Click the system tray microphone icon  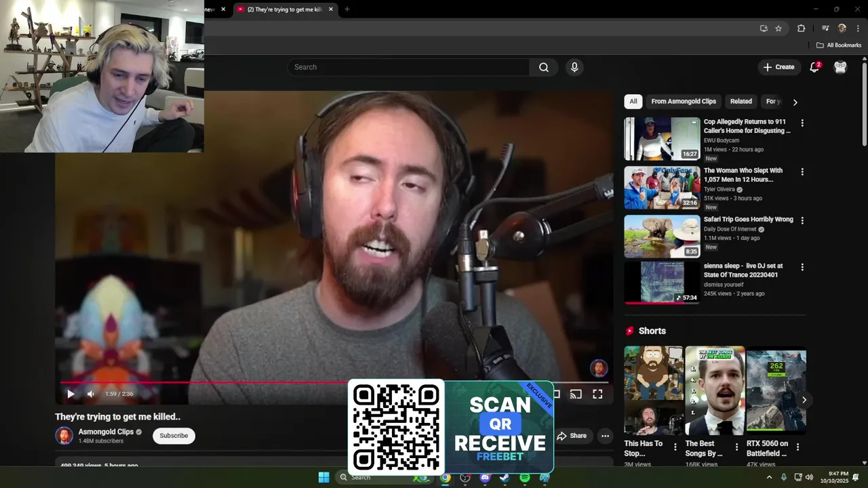(784, 477)
